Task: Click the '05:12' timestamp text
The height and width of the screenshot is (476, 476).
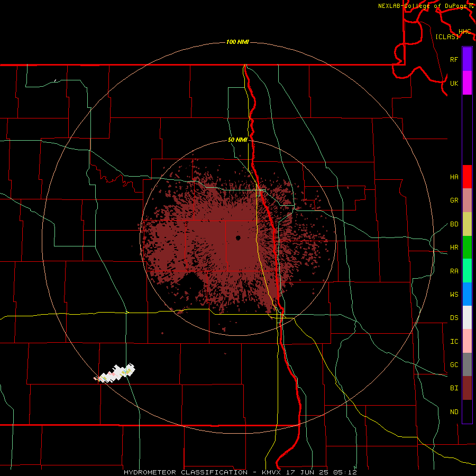Action: click(345, 472)
